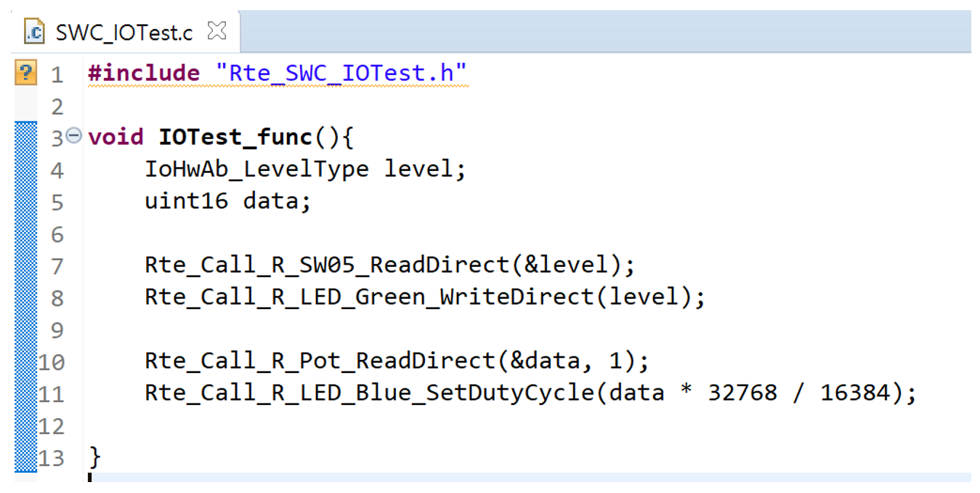Click the 32768 numeric literal

tap(742, 393)
